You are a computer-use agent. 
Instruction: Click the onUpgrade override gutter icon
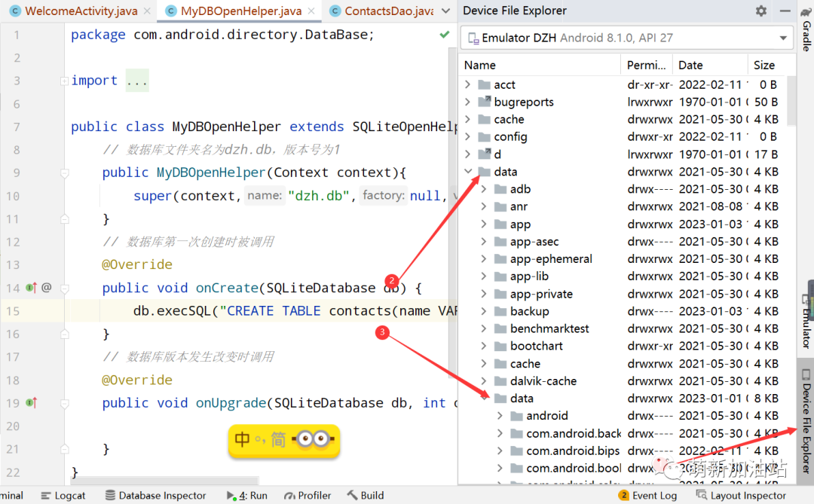click(31, 403)
